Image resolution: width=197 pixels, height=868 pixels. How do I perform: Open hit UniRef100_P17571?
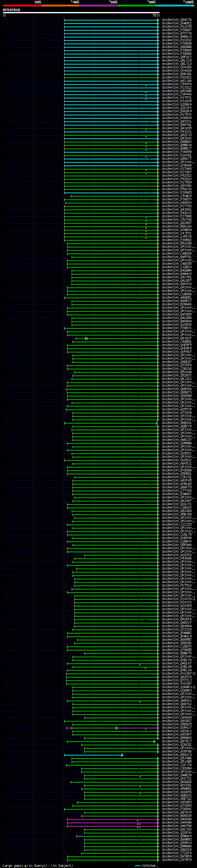click(x=176, y=98)
